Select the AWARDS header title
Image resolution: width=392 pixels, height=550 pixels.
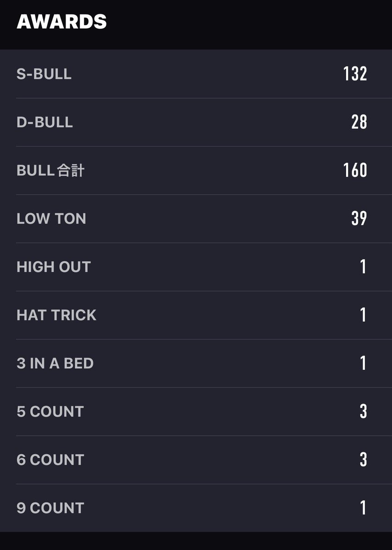(x=61, y=22)
